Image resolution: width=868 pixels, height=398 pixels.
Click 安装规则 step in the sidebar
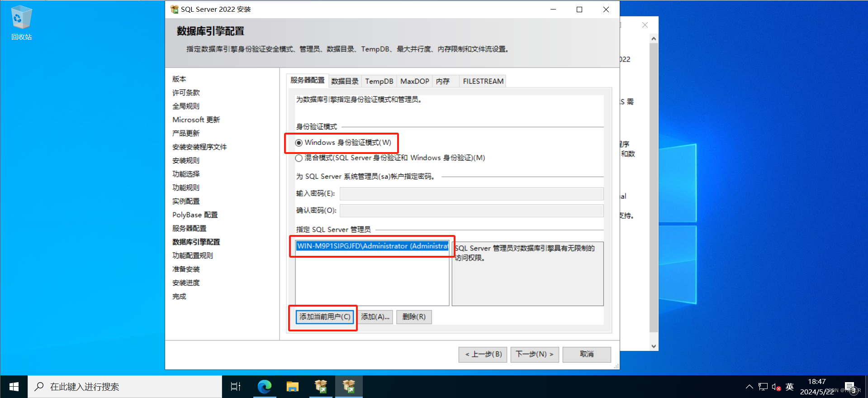click(x=186, y=160)
